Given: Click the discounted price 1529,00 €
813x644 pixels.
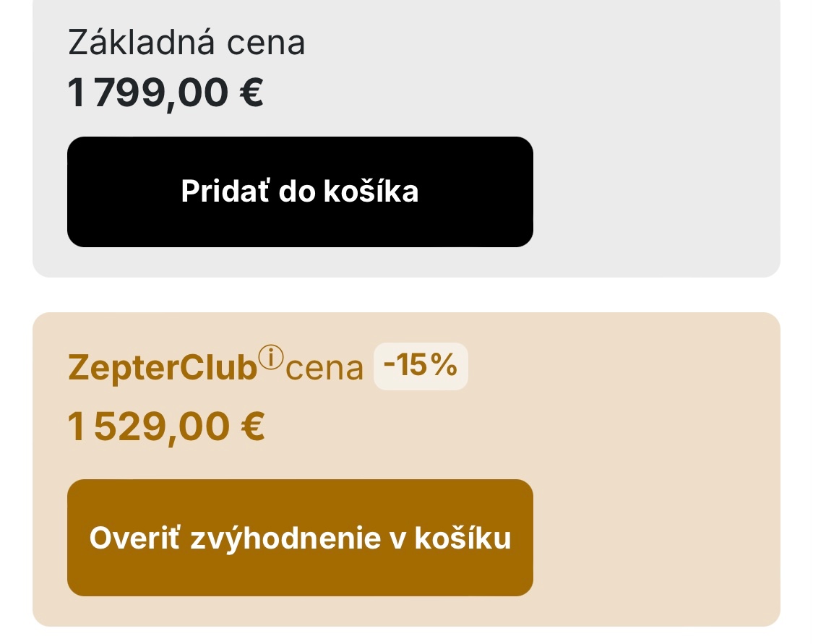Looking at the screenshot, I should pyautogui.click(x=166, y=426).
